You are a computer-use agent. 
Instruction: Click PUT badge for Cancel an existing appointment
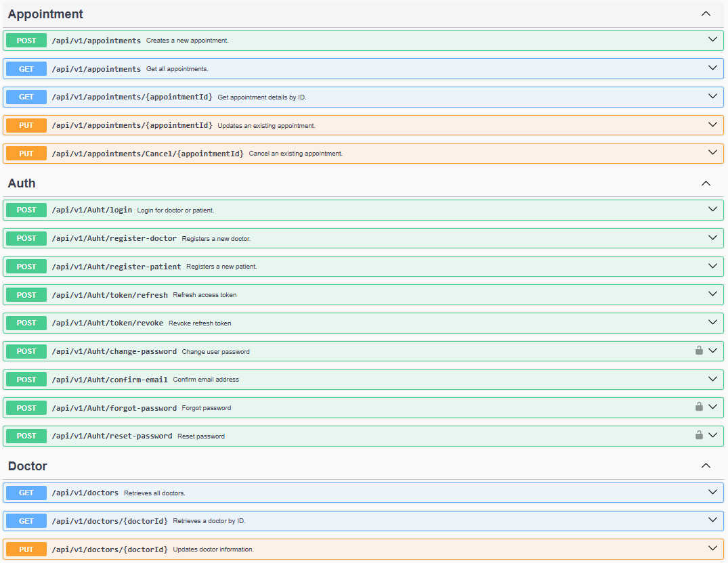pyautogui.click(x=26, y=154)
